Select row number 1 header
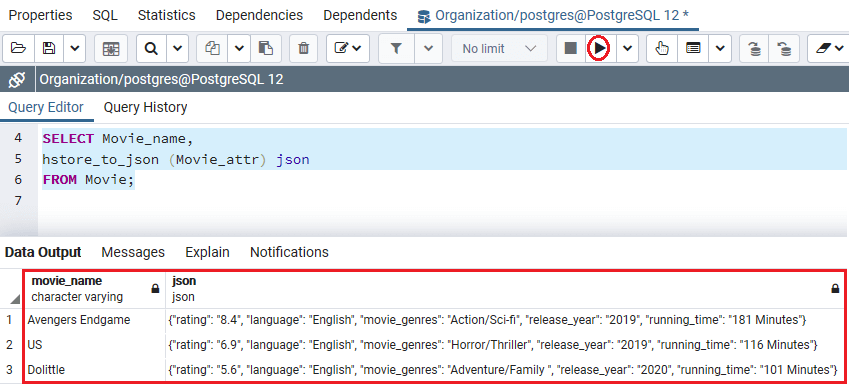Image resolution: width=849 pixels, height=386 pixels. 9,320
